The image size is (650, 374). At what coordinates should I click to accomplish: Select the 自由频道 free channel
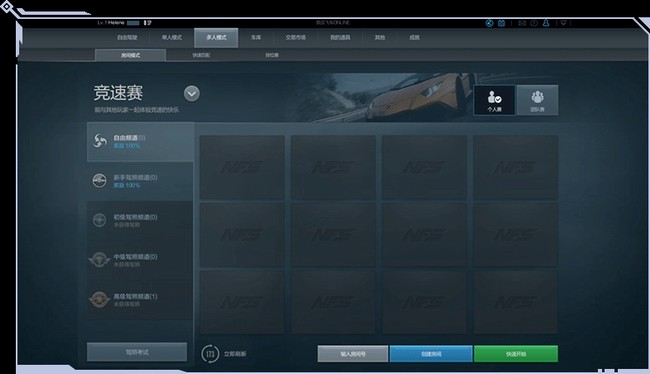point(140,141)
